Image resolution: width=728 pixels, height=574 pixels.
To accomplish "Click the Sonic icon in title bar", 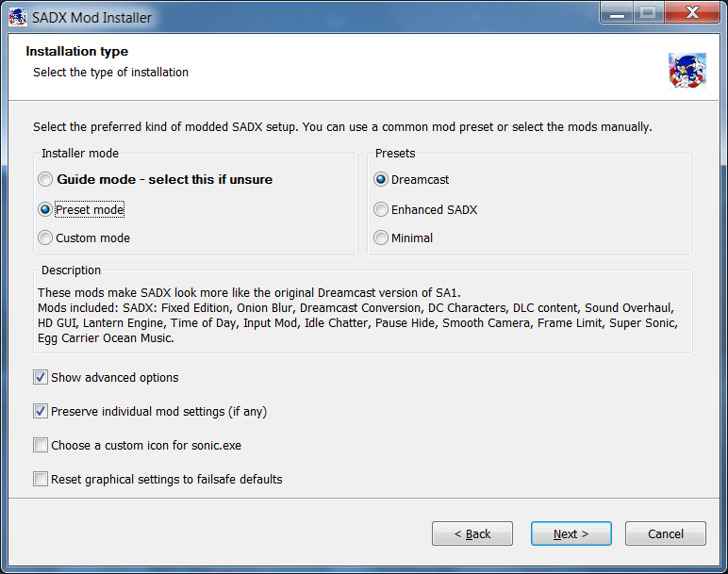I will pyautogui.click(x=18, y=17).
